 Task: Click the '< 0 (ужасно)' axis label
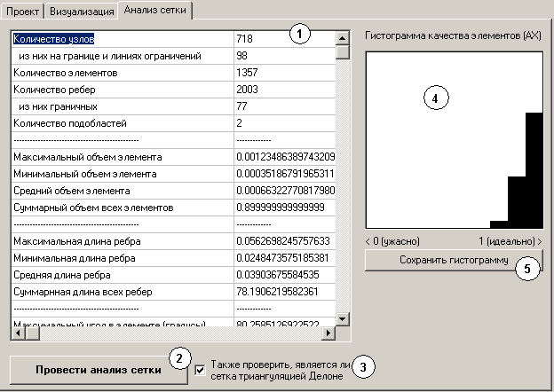click(x=392, y=241)
